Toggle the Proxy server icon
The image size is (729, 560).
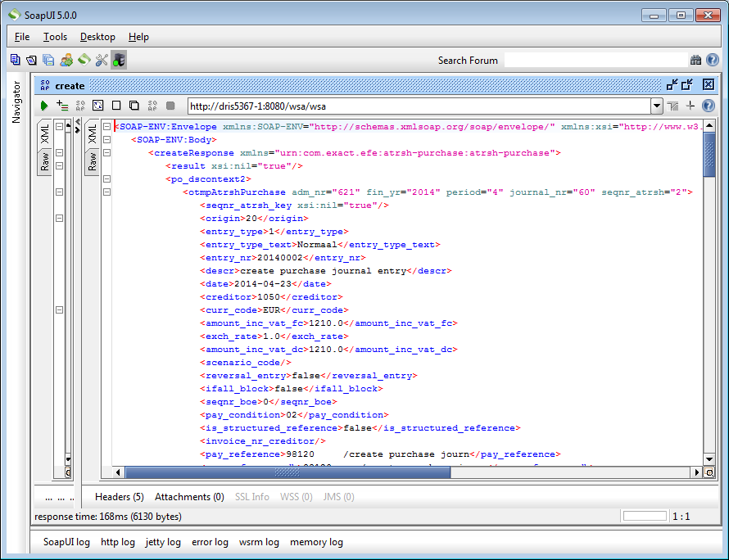coord(119,60)
